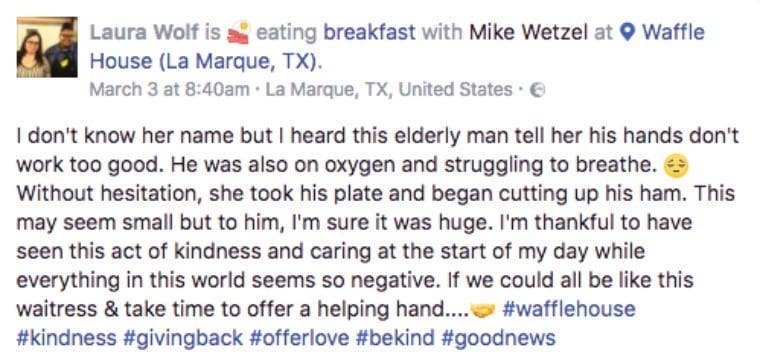Viewport: 760px width, 362px height.
Task: Click the handshake emoji after 'helping hand'
Action: [x=483, y=311]
